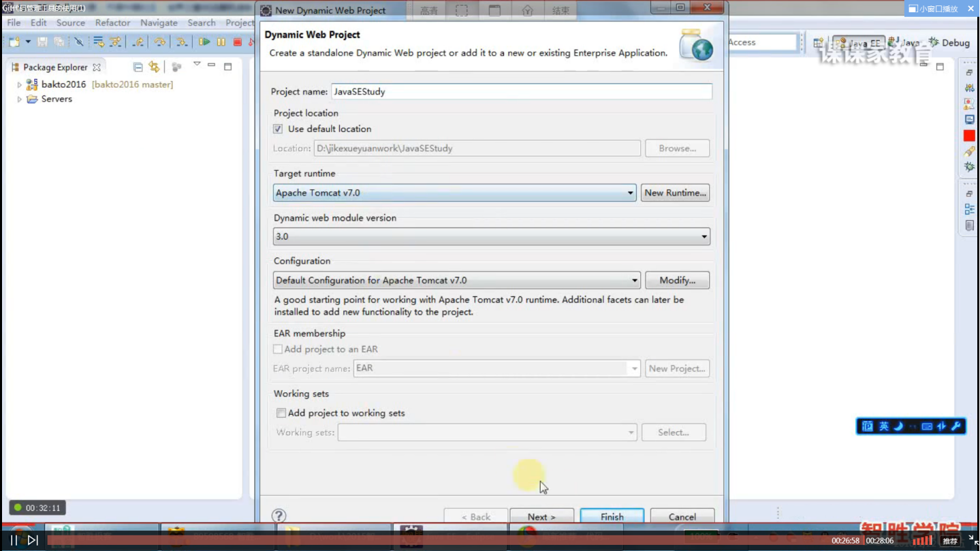
Task: Open the Source menu
Action: [71, 22]
